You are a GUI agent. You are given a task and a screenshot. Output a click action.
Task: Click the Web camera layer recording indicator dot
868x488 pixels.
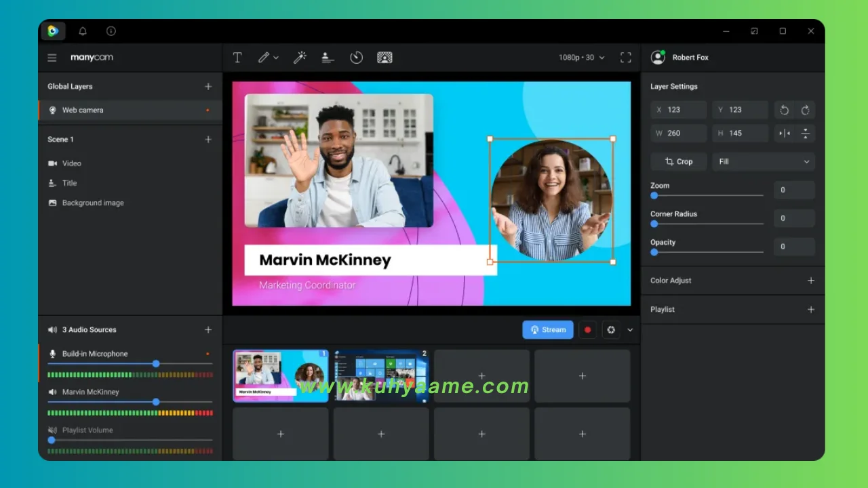coord(208,110)
